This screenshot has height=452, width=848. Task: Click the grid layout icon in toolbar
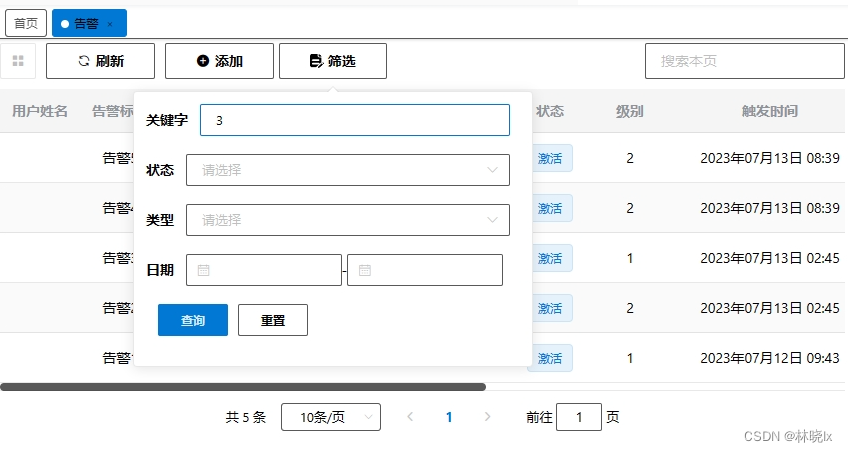pyautogui.click(x=18, y=61)
